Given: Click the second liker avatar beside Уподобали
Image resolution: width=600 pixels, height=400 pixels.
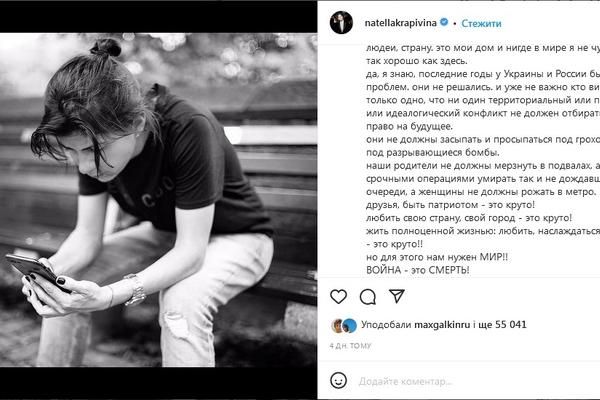Looking at the screenshot, I should coord(349,325).
